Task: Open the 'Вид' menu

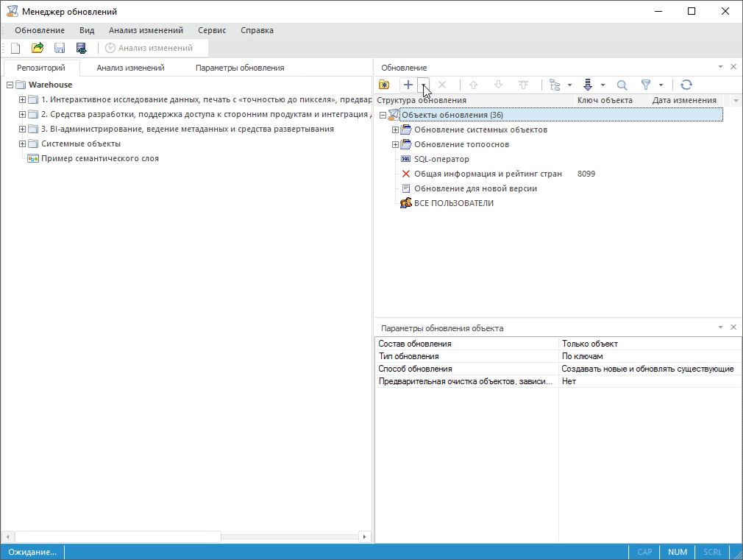Action: (x=87, y=30)
